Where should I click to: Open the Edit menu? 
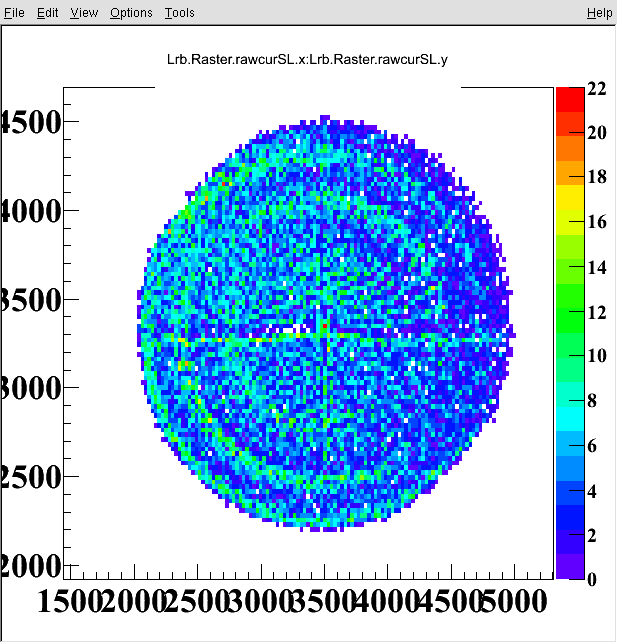point(48,13)
